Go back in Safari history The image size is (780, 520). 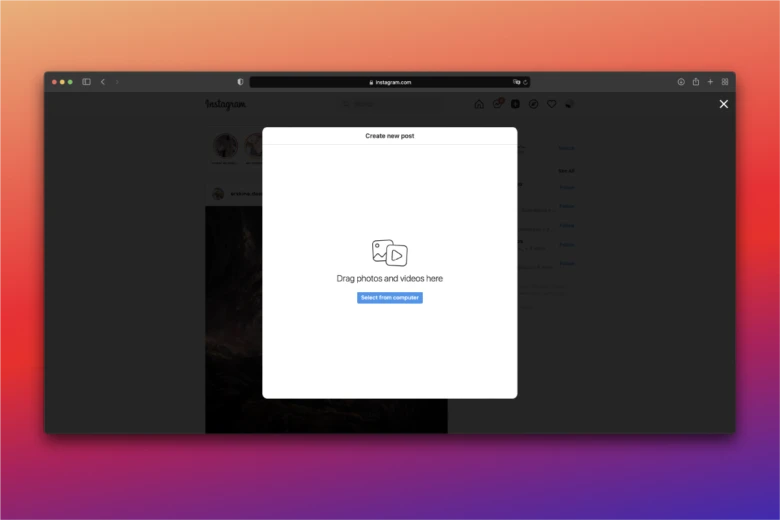click(x=102, y=82)
